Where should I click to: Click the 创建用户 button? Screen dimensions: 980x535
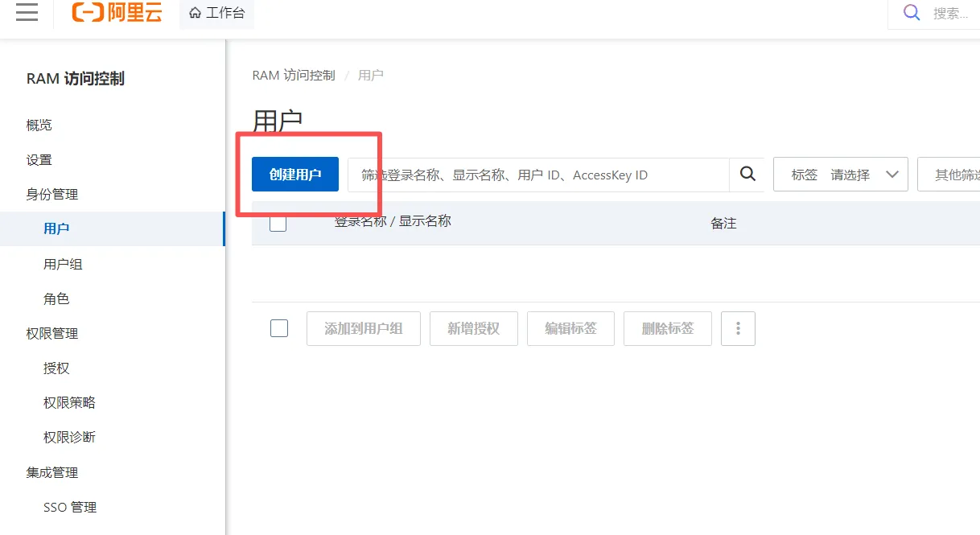[x=295, y=175]
